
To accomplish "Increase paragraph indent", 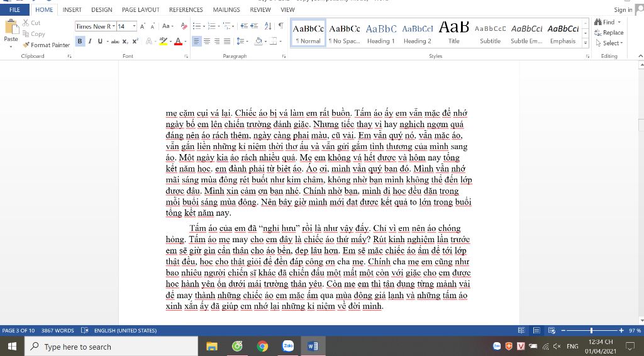I will (x=254, y=26).
